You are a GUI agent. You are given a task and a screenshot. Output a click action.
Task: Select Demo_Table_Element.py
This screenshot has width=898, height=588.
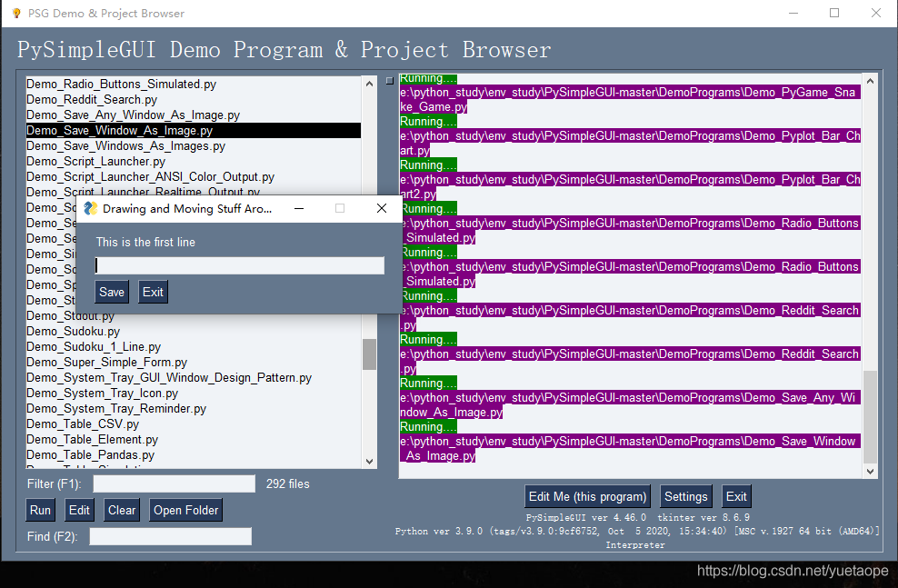tap(194, 440)
